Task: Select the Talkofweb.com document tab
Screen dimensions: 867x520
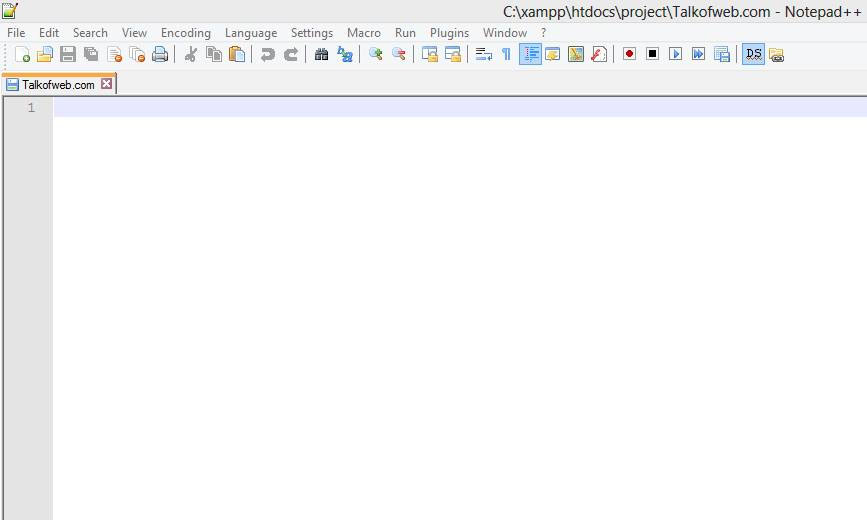Action: [x=57, y=85]
